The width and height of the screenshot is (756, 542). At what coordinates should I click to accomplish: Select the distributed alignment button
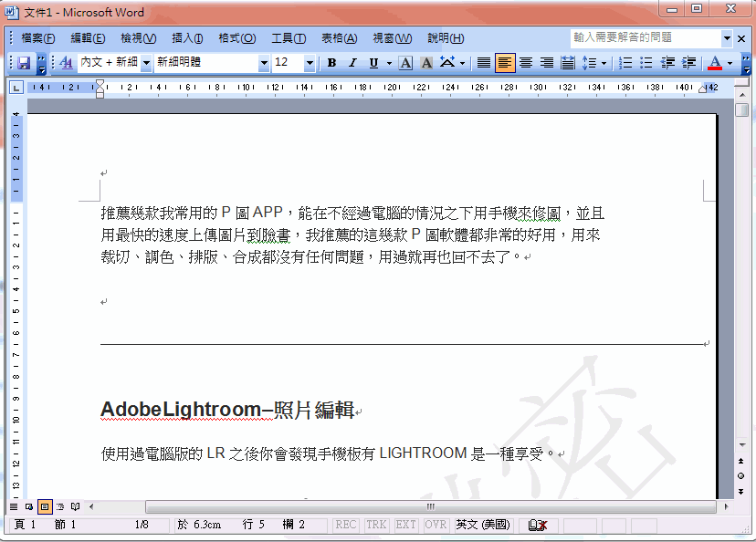568,63
